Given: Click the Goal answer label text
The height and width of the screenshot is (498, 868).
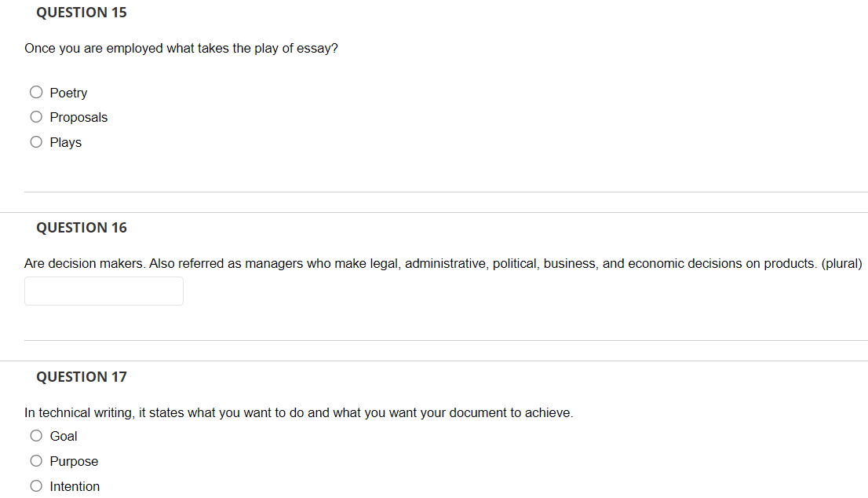Looking at the screenshot, I should coord(63,437).
